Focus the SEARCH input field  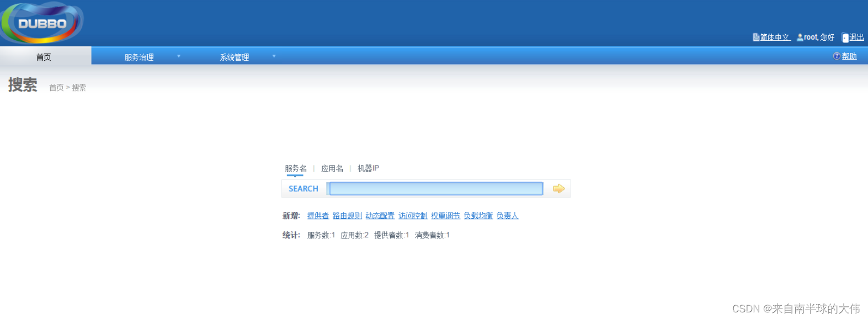click(435, 189)
